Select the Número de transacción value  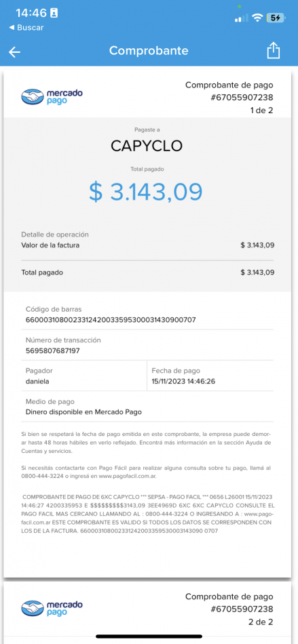point(53,350)
